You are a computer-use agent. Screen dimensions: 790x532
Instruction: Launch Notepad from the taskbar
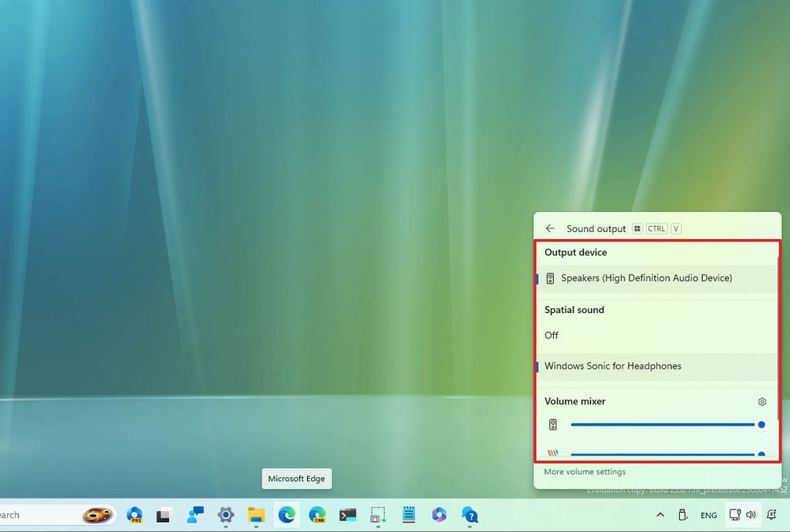click(x=408, y=515)
